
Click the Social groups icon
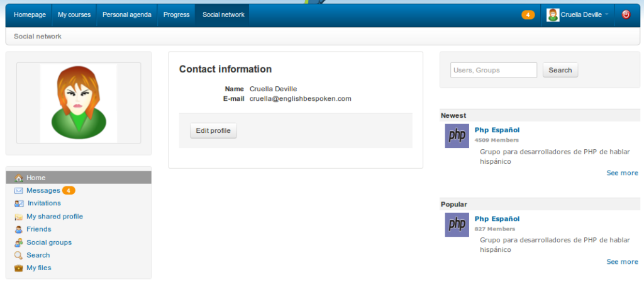(19, 242)
